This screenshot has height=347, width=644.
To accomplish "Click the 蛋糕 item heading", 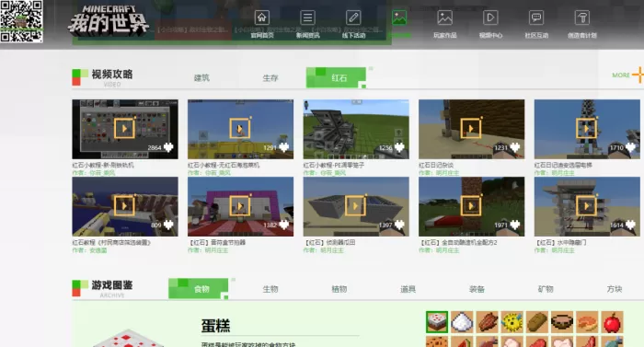I will 215,325.
